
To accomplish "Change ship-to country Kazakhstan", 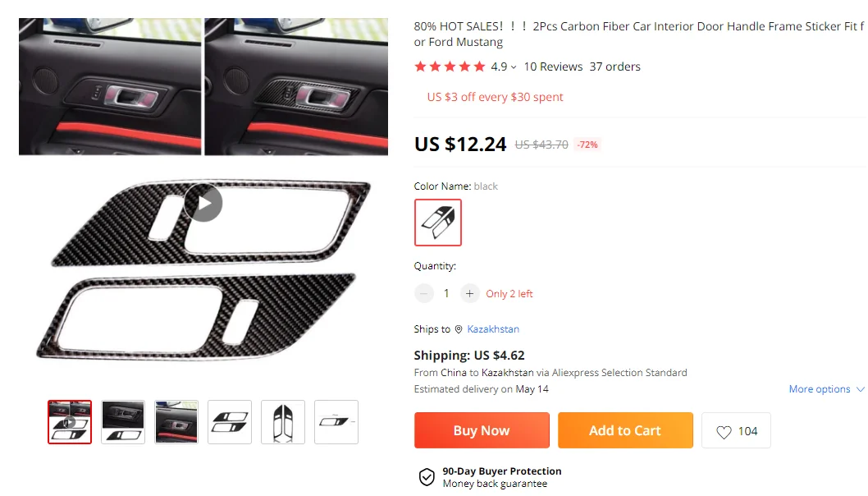I will (x=493, y=329).
